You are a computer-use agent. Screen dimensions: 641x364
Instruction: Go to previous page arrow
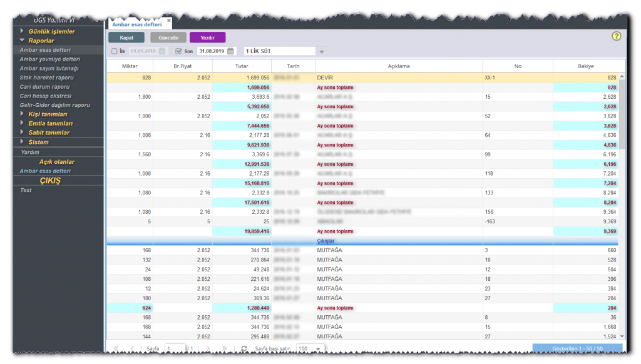click(131, 348)
